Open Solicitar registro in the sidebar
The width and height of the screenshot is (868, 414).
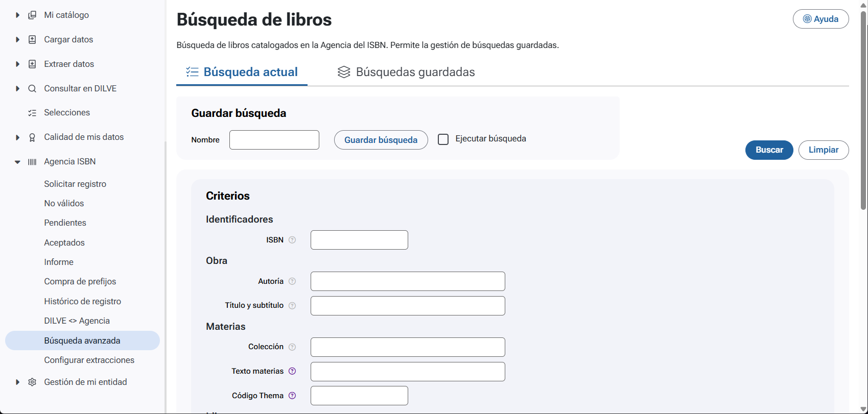[x=75, y=184]
